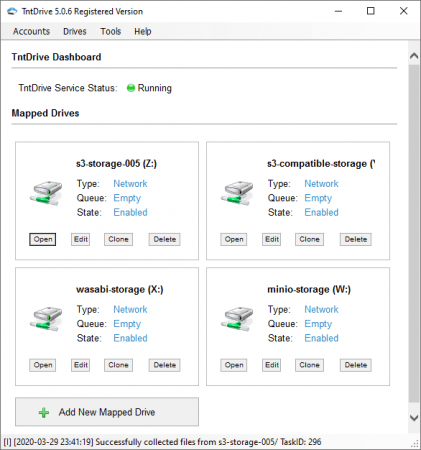
Task: Click the green plus icon for new drive
Action: click(44, 413)
